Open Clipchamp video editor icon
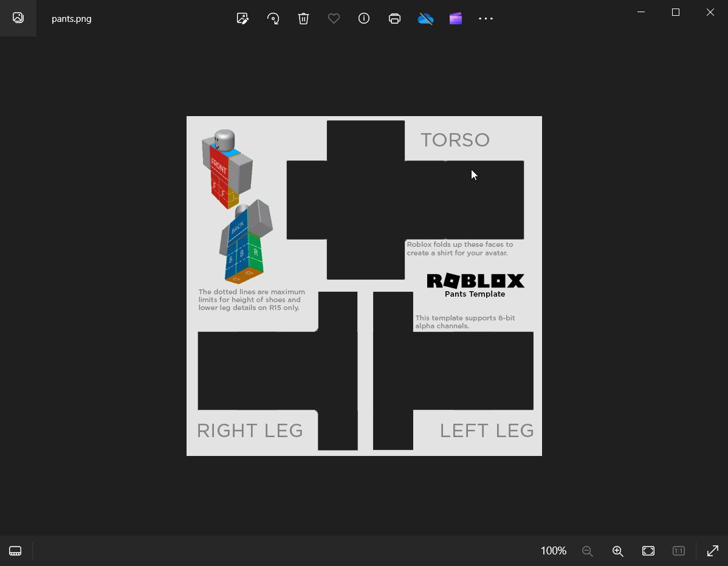 click(x=456, y=19)
